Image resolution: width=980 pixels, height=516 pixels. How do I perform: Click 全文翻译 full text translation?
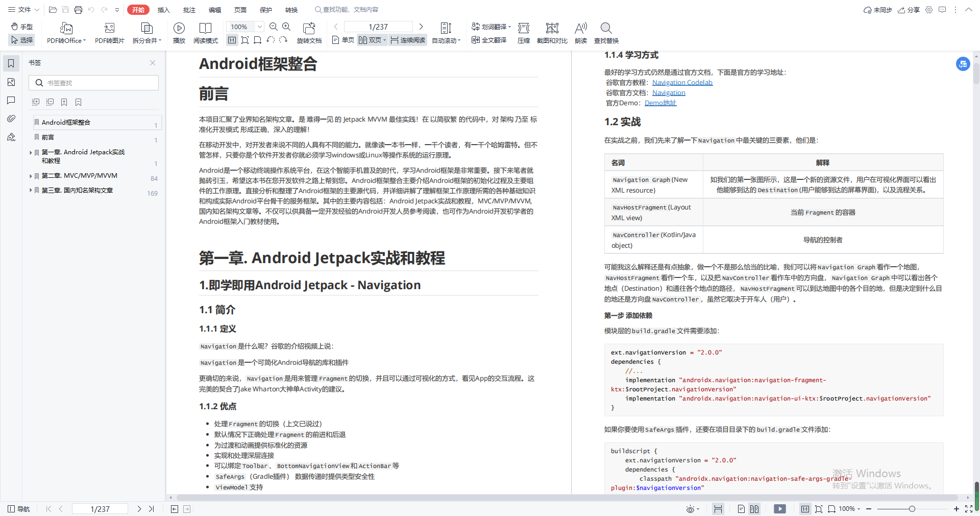pyautogui.click(x=489, y=40)
